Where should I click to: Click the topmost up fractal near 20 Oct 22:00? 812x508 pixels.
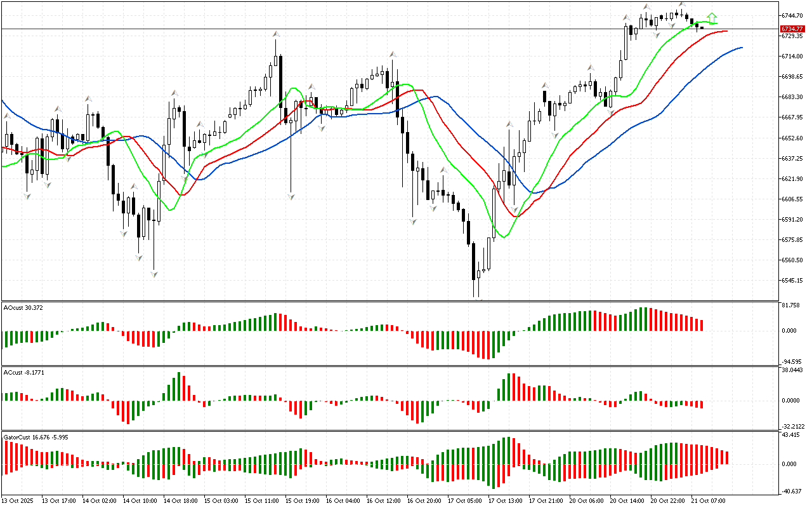(x=683, y=4)
